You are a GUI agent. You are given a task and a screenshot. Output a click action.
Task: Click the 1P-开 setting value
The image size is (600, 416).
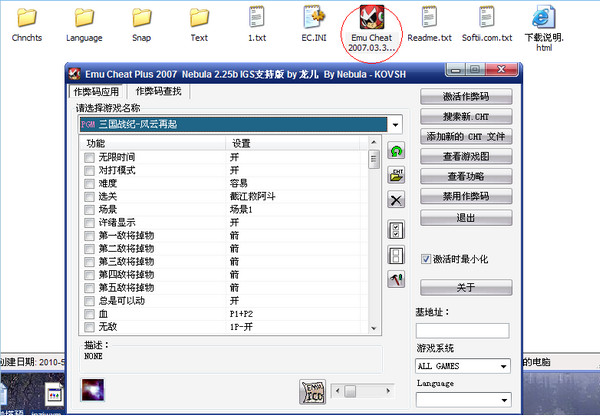point(241,327)
